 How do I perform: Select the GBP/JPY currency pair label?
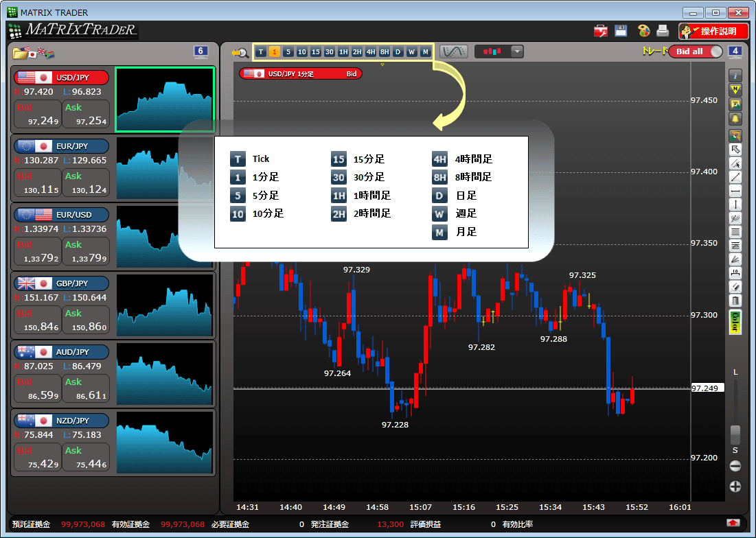coord(62,283)
